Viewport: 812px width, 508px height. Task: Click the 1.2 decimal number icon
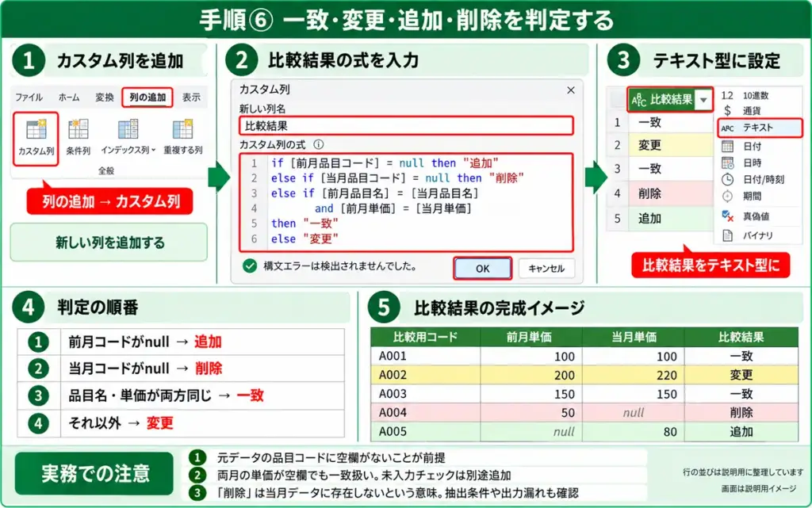pos(727,96)
